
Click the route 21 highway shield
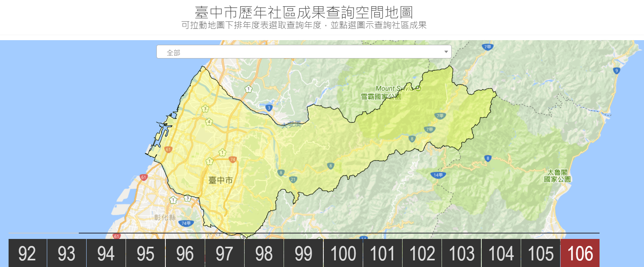click(x=293, y=180)
